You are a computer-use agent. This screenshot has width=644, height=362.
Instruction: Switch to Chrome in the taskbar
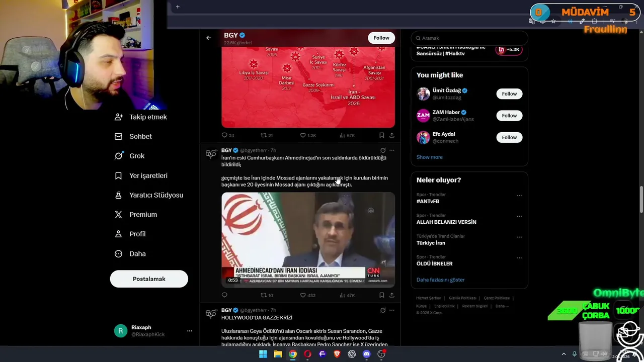point(293,354)
